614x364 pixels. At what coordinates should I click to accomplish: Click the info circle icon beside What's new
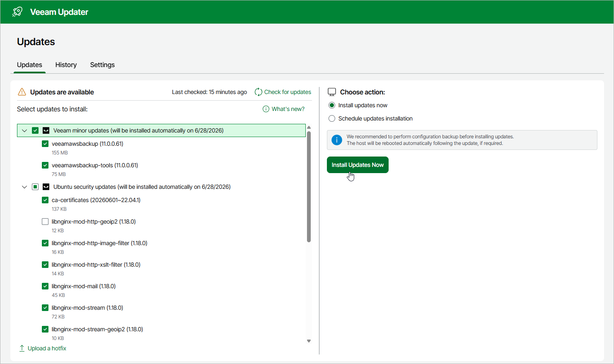[266, 109]
